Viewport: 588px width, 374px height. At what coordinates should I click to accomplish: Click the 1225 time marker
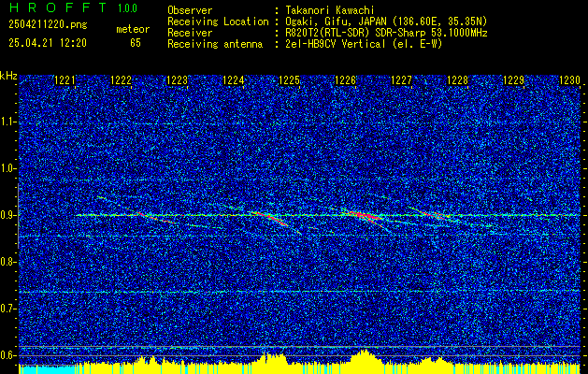(290, 80)
